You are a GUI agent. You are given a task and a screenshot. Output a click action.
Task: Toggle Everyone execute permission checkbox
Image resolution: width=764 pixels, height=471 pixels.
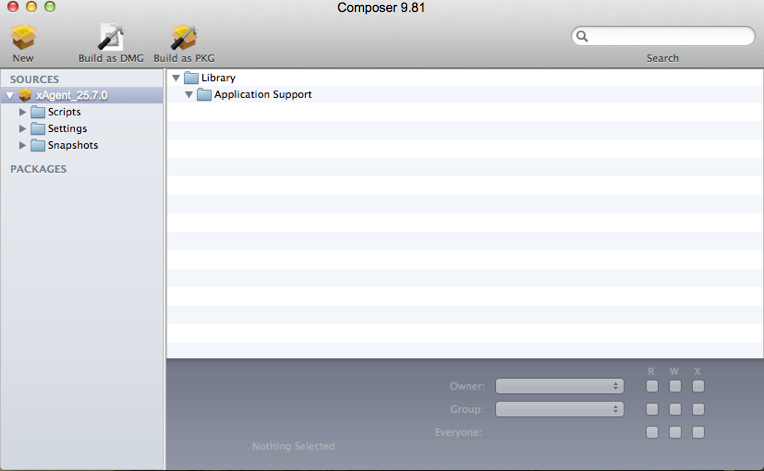698,432
